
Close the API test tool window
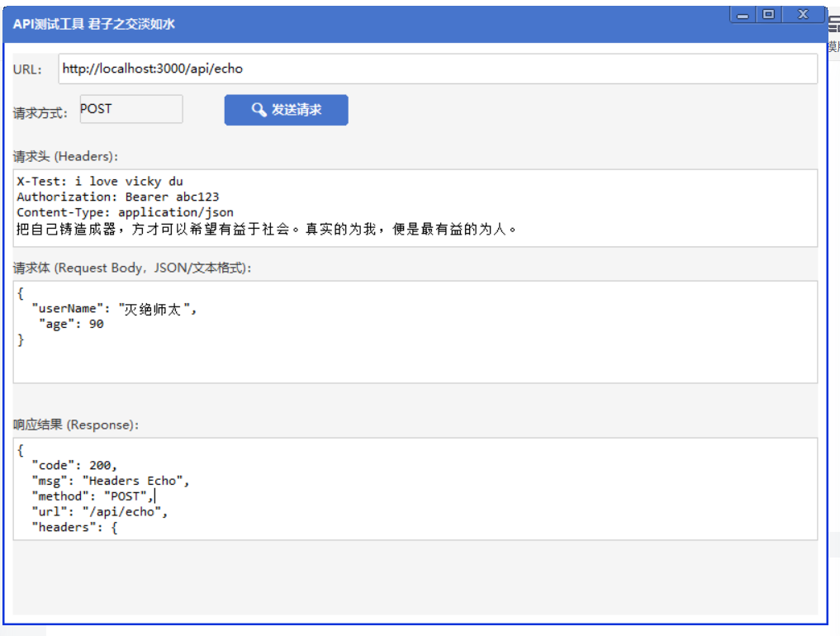pyautogui.click(x=803, y=15)
